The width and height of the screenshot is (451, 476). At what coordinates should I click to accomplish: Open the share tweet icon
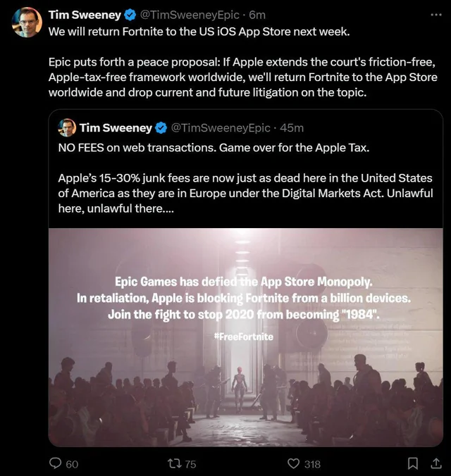click(x=436, y=463)
